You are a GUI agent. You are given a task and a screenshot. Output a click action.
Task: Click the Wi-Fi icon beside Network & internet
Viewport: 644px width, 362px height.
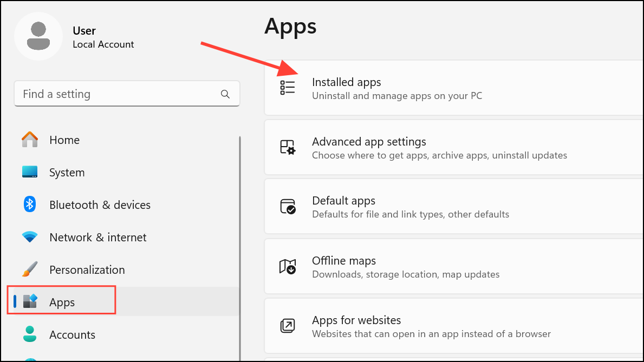(29, 236)
